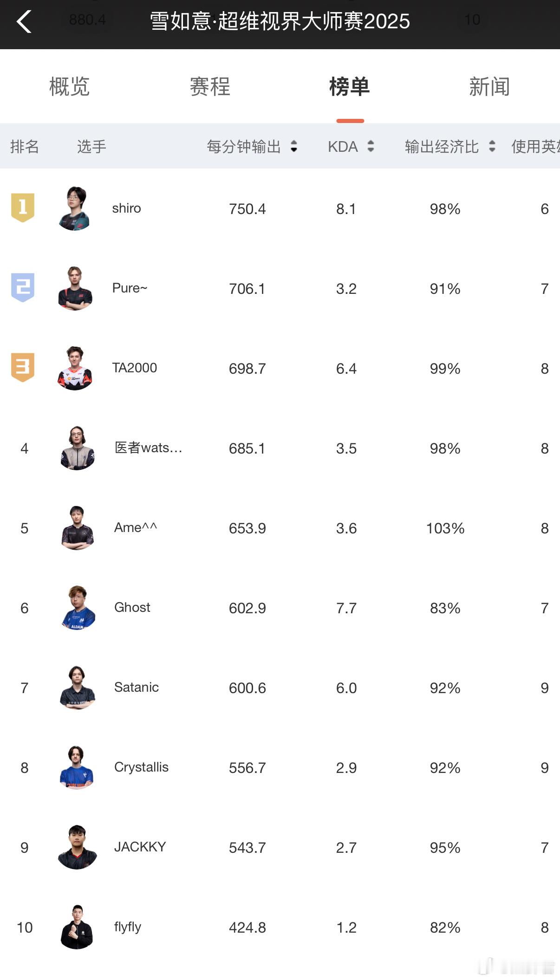Switch to the 概览 tab
Screen dimensions: 560x980
click(x=70, y=87)
